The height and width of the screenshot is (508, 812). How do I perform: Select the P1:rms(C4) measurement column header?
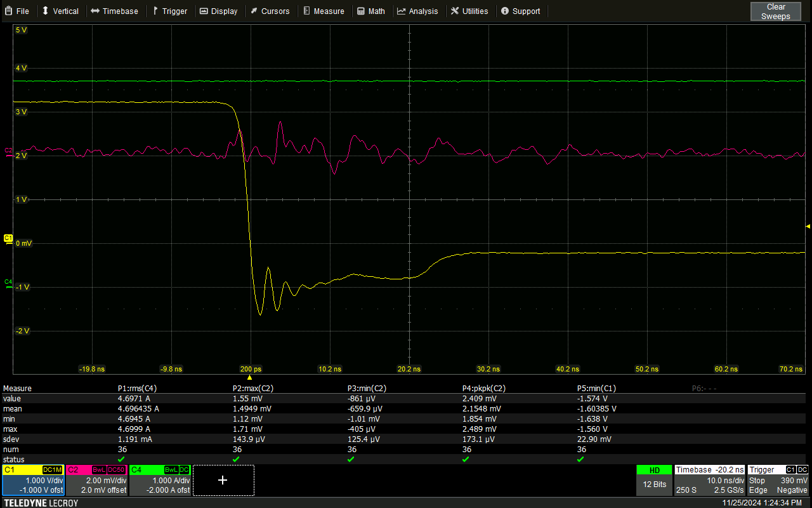(x=137, y=389)
